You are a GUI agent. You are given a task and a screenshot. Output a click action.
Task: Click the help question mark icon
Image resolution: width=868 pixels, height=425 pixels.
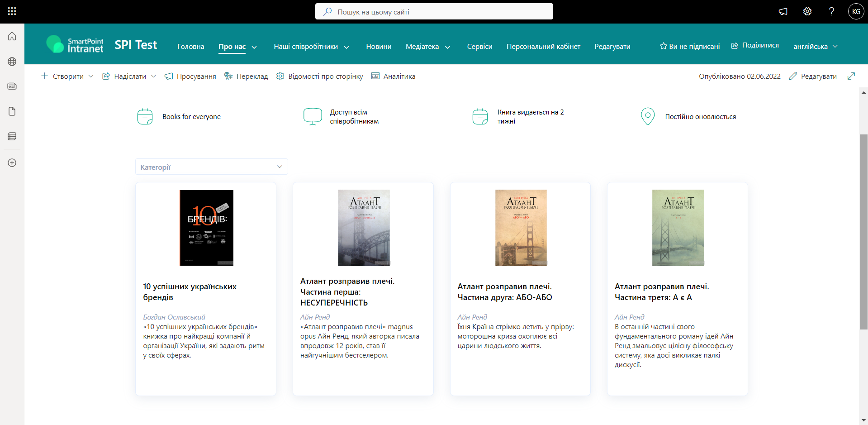point(831,12)
